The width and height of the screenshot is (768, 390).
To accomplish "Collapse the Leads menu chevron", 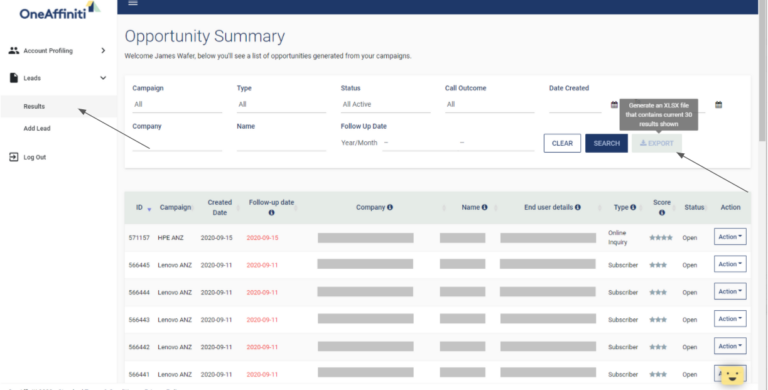I will 103,78.
